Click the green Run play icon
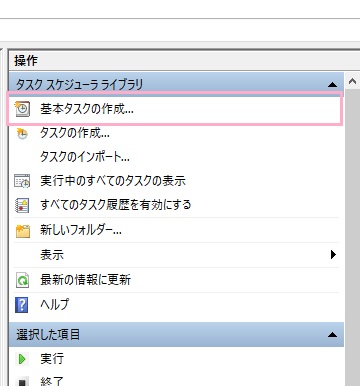Screen dimensions: 360x386 pos(22,359)
